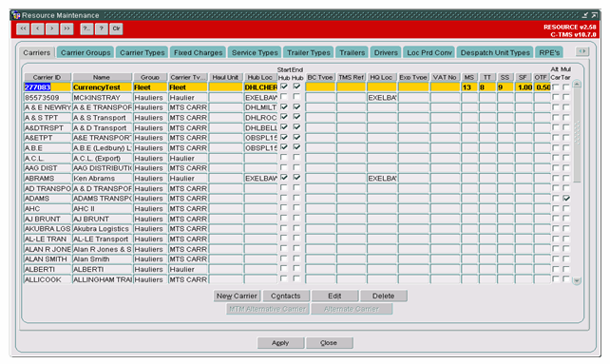Select carrier AKUBRA LGS
This screenshot has height=364, width=610.
pyautogui.click(x=48, y=229)
